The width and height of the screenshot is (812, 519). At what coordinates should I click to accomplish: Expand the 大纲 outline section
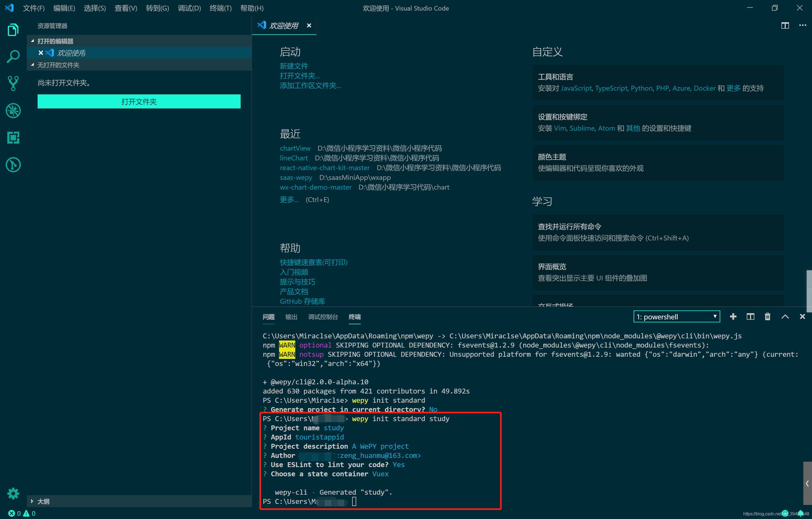(x=139, y=501)
